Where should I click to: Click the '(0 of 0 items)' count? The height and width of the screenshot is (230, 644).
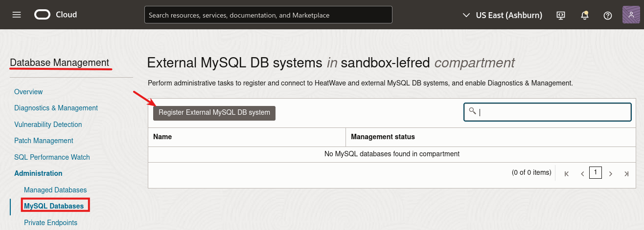point(531,172)
